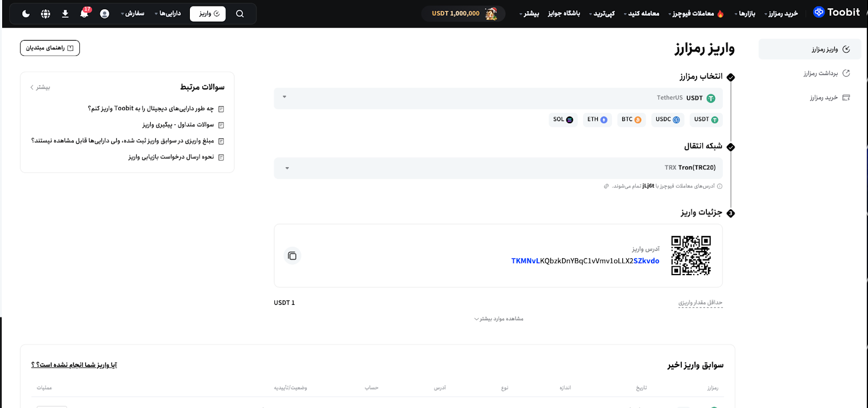This screenshot has height=408, width=868.
Task: Select the SOL quick coin chip
Action: (x=563, y=119)
